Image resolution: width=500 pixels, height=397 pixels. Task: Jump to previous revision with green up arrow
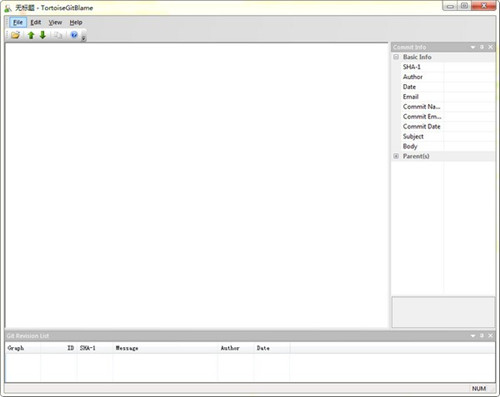pyautogui.click(x=31, y=35)
